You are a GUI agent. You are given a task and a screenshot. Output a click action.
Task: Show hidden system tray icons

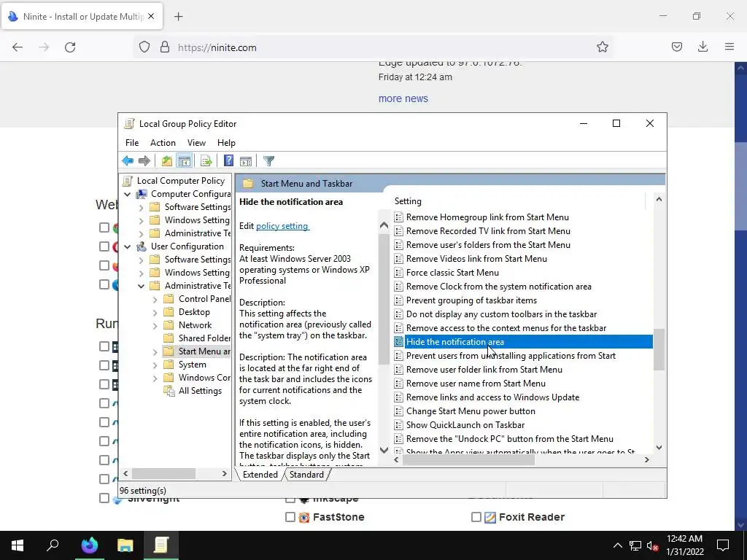pyautogui.click(x=617, y=545)
